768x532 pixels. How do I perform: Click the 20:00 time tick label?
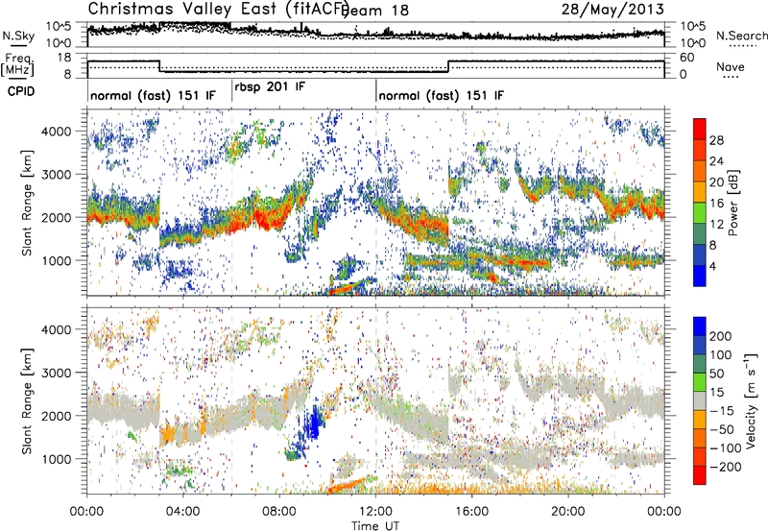pos(567,512)
